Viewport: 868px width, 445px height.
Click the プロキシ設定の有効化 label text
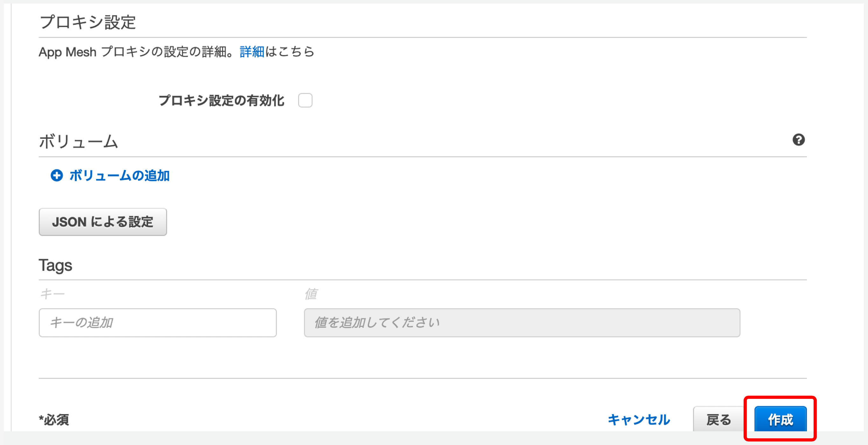pos(221,101)
